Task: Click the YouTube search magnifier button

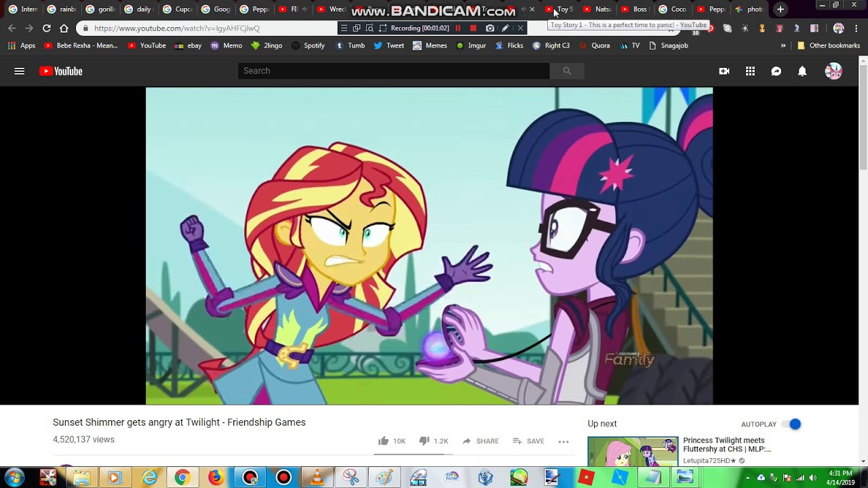Action: tap(567, 71)
